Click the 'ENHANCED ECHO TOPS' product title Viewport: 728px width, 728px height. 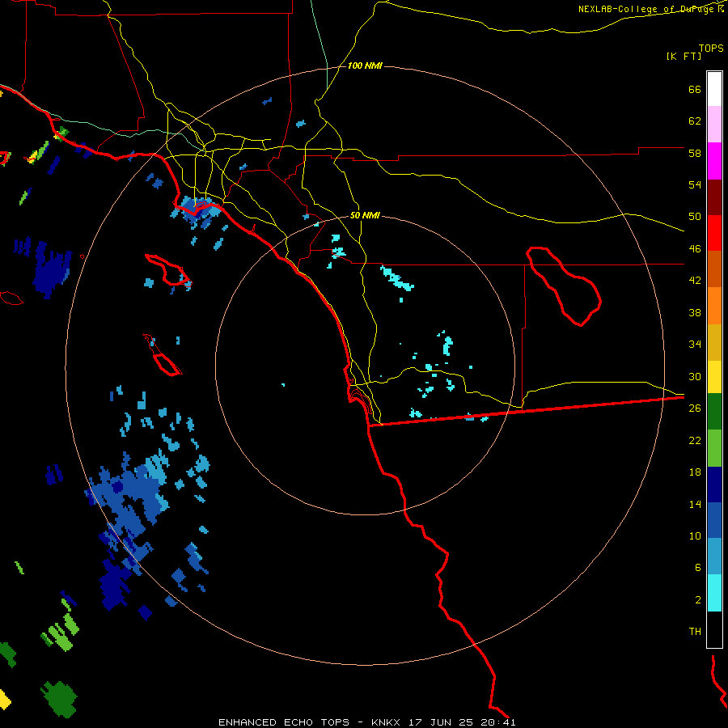tap(284, 722)
